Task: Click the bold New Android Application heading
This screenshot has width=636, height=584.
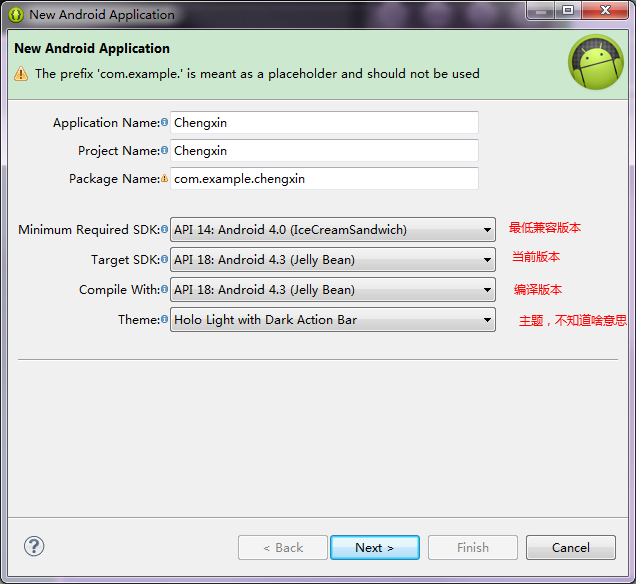Action: [92, 48]
